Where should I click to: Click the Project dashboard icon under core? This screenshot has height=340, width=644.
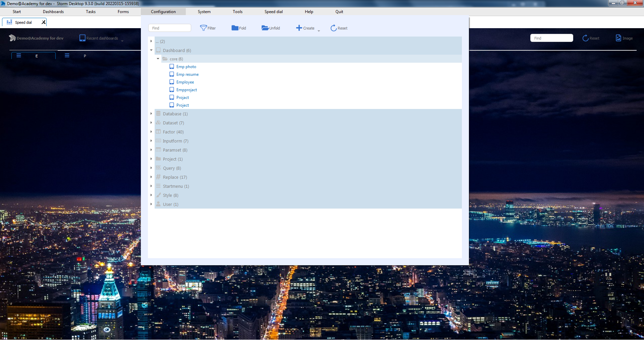172,105
